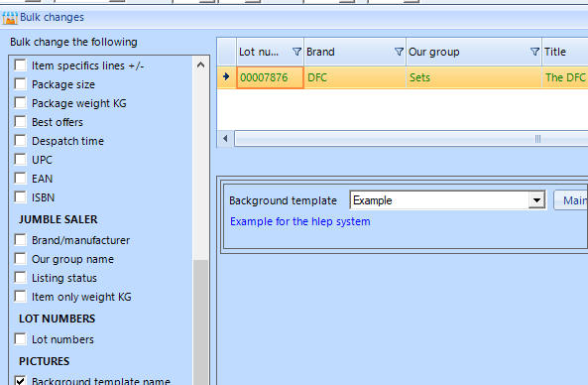The image size is (588, 385).
Task: Enable the Brand/manufacturer checkbox
Action: point(20,239)
